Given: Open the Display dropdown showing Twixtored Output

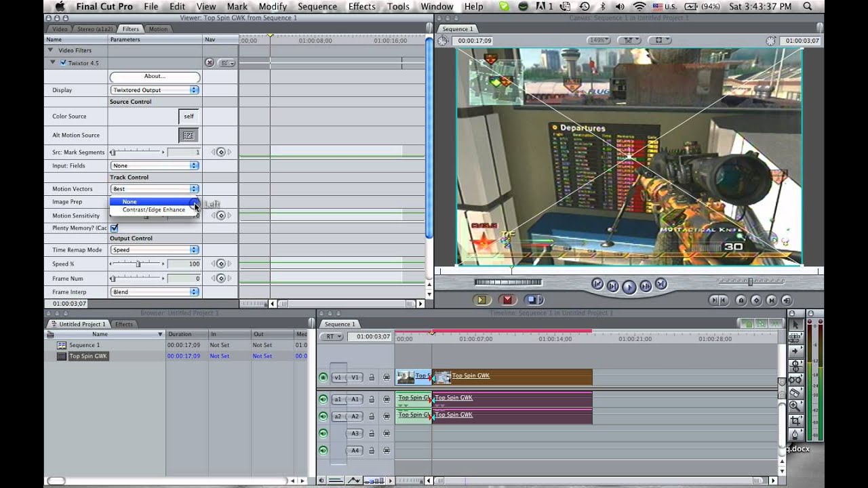Looking at the screenshot, I should (155, 90).
